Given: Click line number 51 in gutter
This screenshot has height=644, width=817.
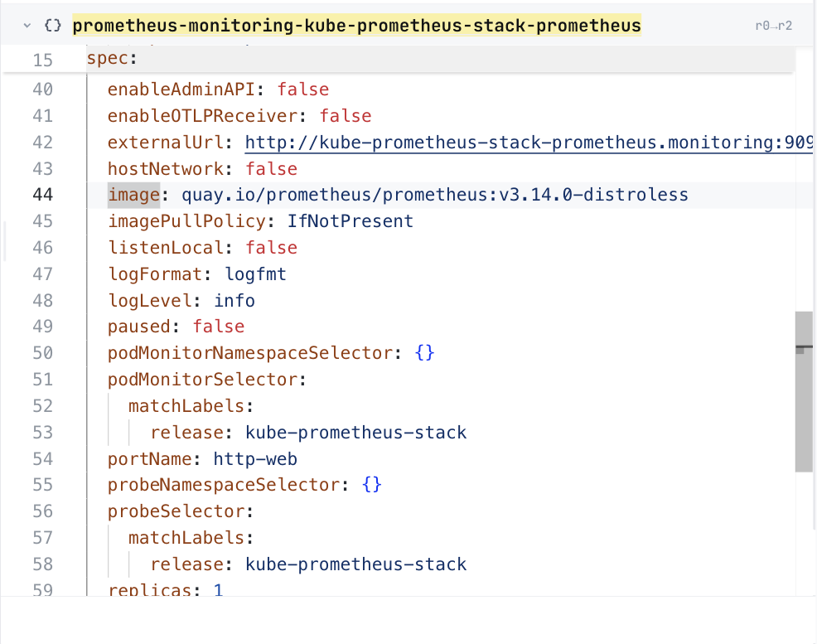Looking at the screenshot, I should tap(43, 380).
